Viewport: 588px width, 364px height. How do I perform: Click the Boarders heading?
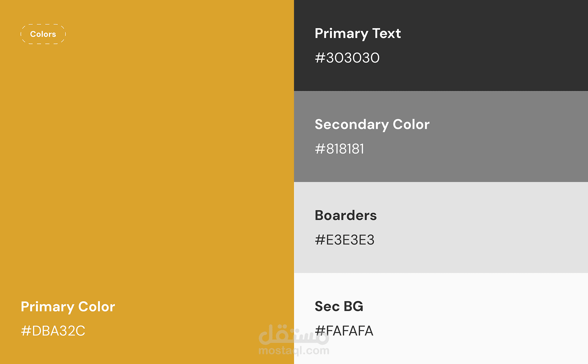pos(345,215)
